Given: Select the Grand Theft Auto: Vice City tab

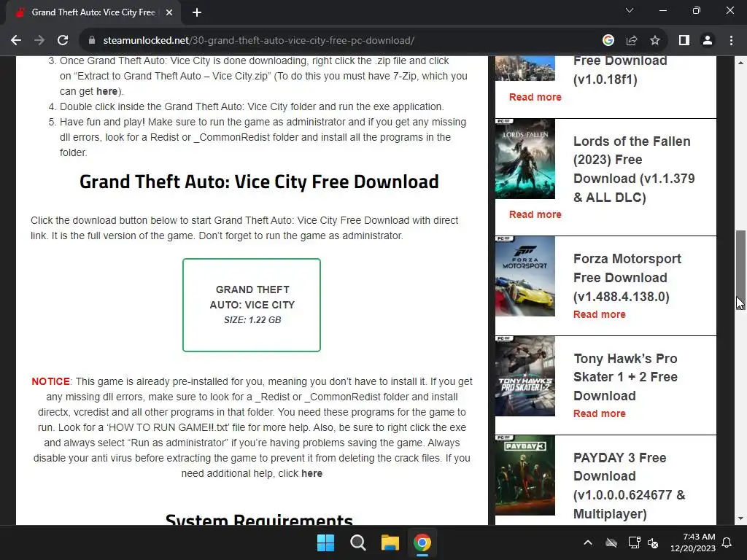Looking at the screenshot, I should point(93,12).
